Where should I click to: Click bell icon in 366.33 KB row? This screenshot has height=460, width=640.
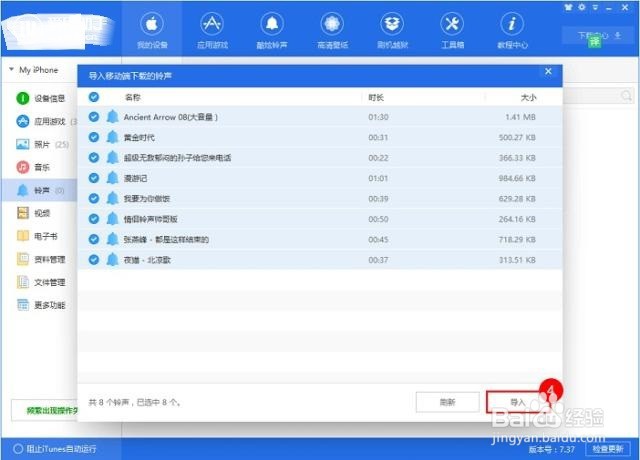pos(112,158)
